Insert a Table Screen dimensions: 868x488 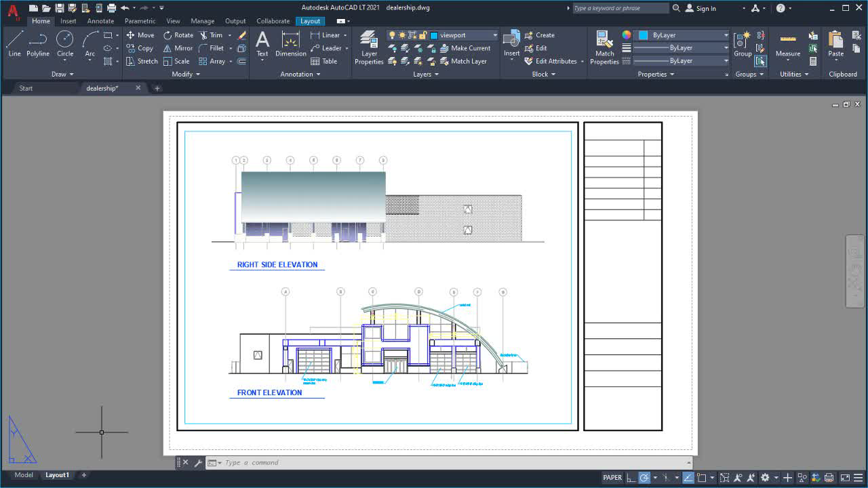click(324, 61)
